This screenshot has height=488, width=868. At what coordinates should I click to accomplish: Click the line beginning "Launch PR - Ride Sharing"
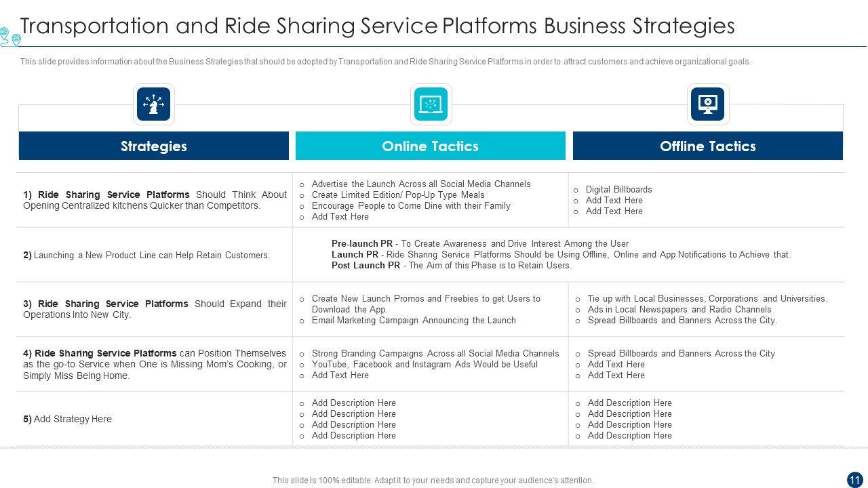tap(561, 255)
